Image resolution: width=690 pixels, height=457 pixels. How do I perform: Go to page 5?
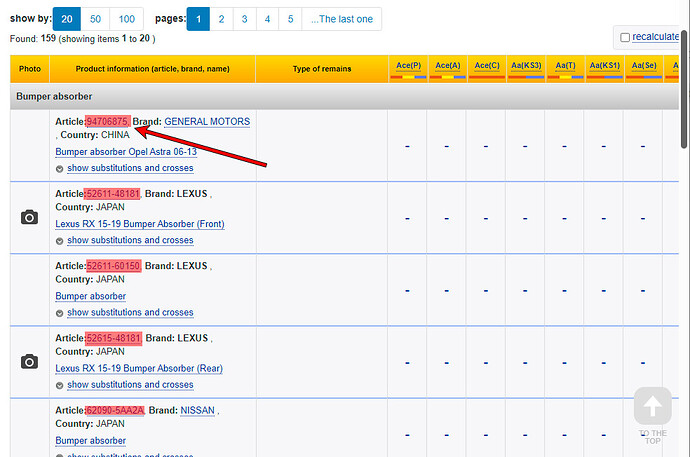coord(289,19)
